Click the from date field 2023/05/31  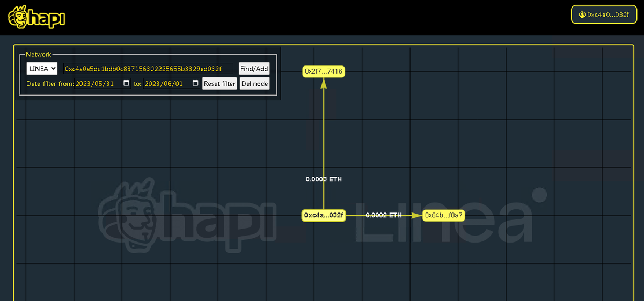103,83
